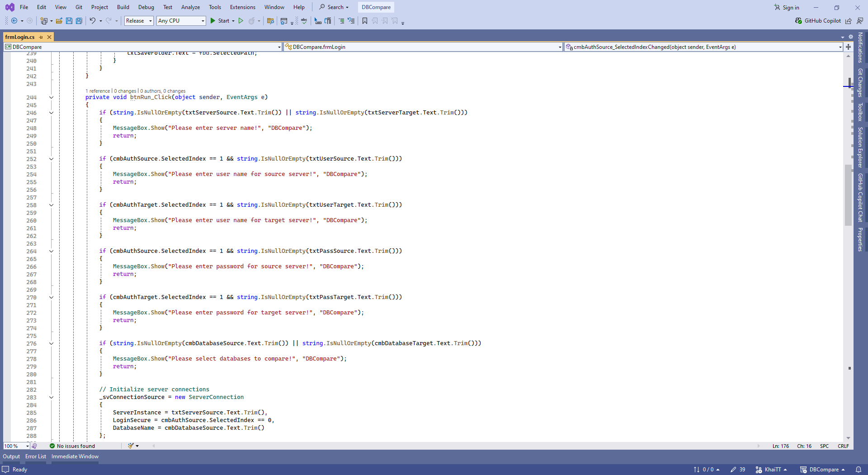Click the Navigate Backward arrow icon
This screenshot has width=868, height=475.
14,21
